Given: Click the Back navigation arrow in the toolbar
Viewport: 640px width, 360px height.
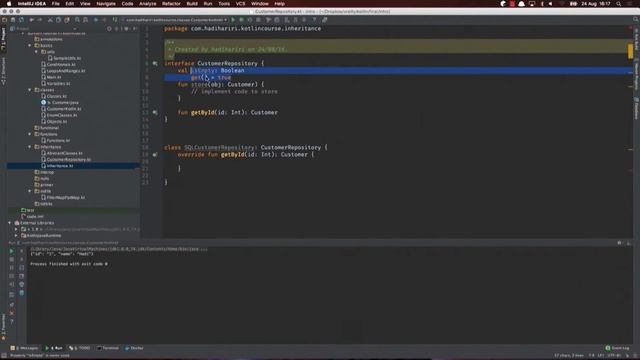Looking at the screenshot, I should (x=96, y=20).
